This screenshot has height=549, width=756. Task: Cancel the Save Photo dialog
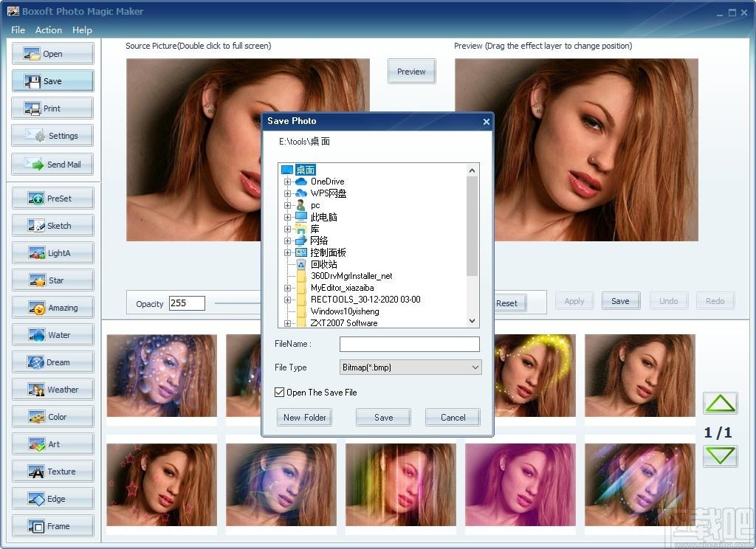[x=453, y=418]
